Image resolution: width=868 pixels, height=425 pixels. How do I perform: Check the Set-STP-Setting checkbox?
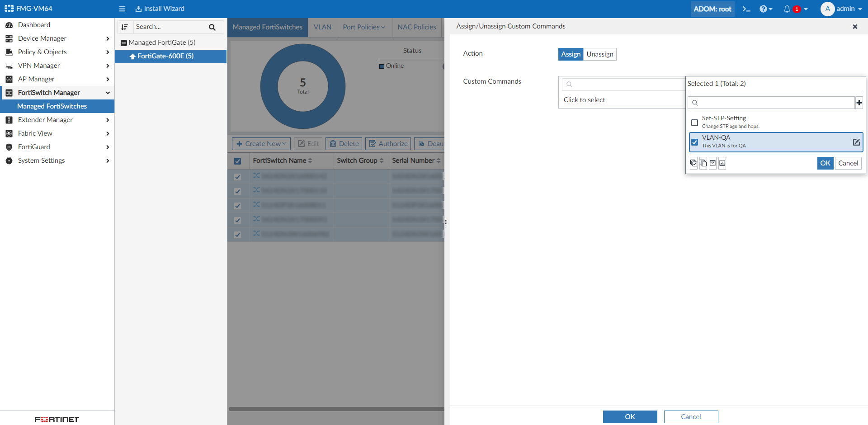pyautogui.click(x=695, y=123)
